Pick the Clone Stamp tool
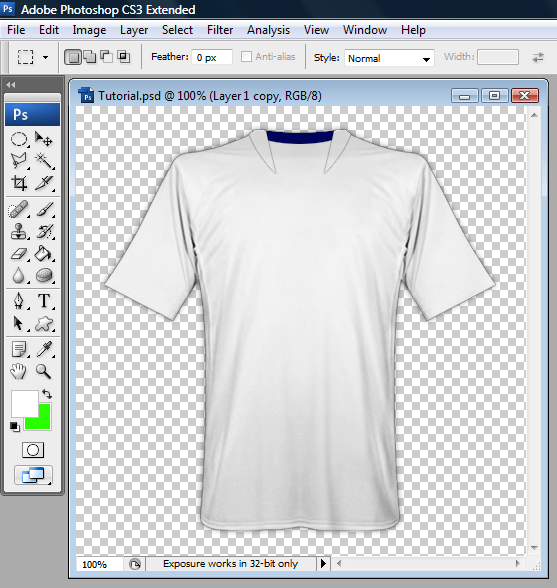Screen dimensions: 557x588 [19, 231]
